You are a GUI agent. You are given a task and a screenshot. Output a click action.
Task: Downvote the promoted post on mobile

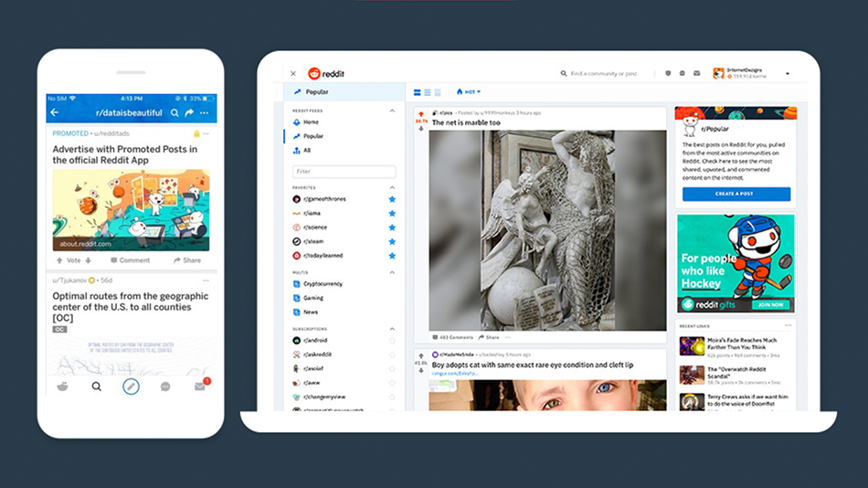(88, 260)
